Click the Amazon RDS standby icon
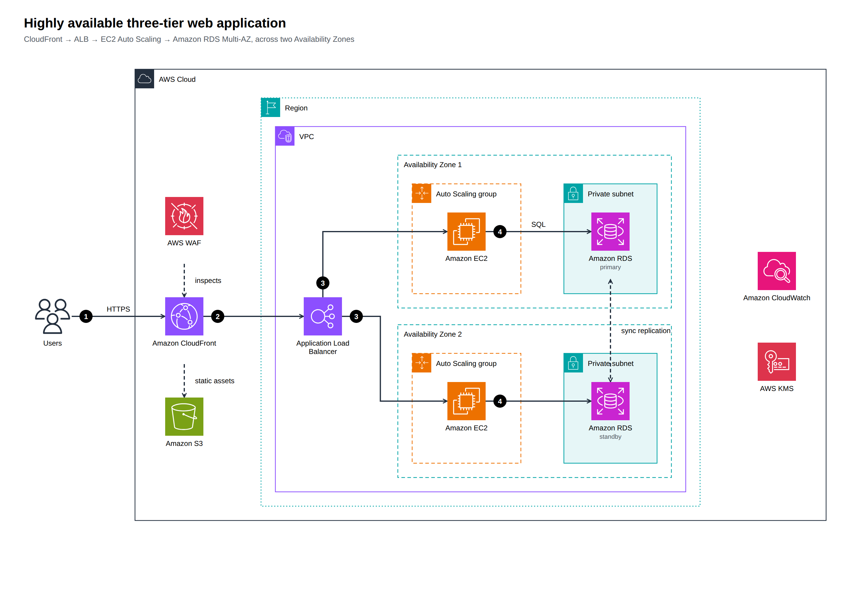 (x=610, y=401)
